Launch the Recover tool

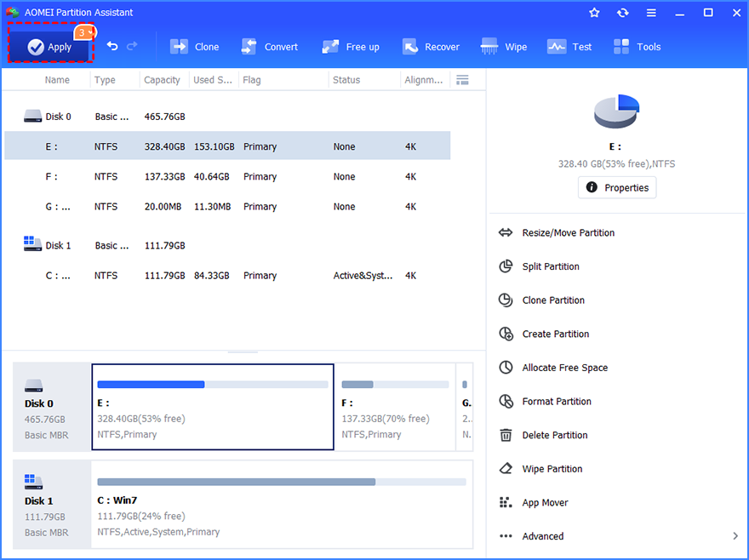(431, 48)
